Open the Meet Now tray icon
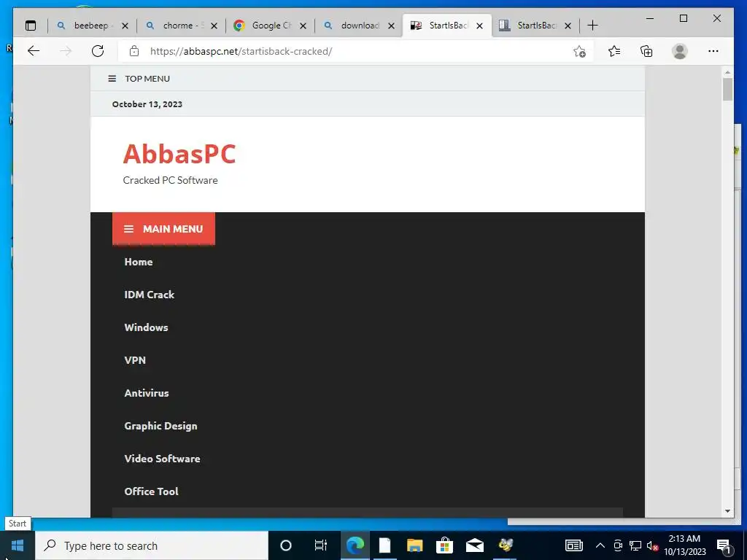The image size is (747, 560). point(618,545)
